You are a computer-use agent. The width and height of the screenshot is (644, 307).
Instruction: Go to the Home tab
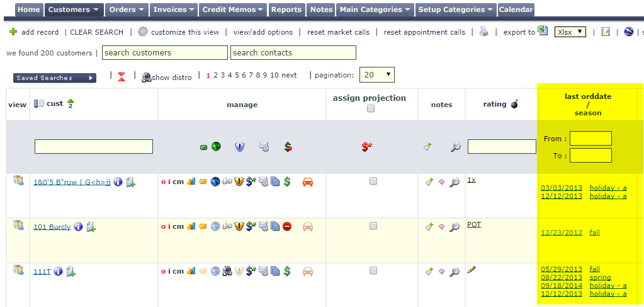pos(29,9)
